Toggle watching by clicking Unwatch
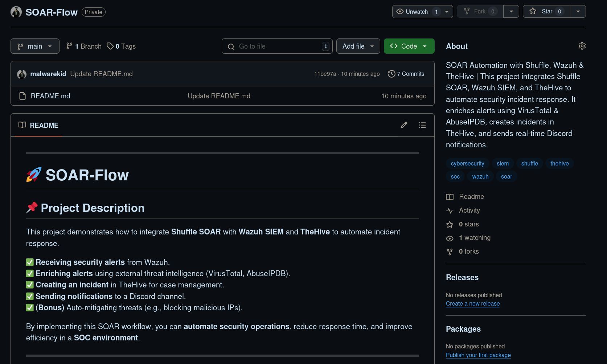The image size is (607, 364). (x=417, y=11)
